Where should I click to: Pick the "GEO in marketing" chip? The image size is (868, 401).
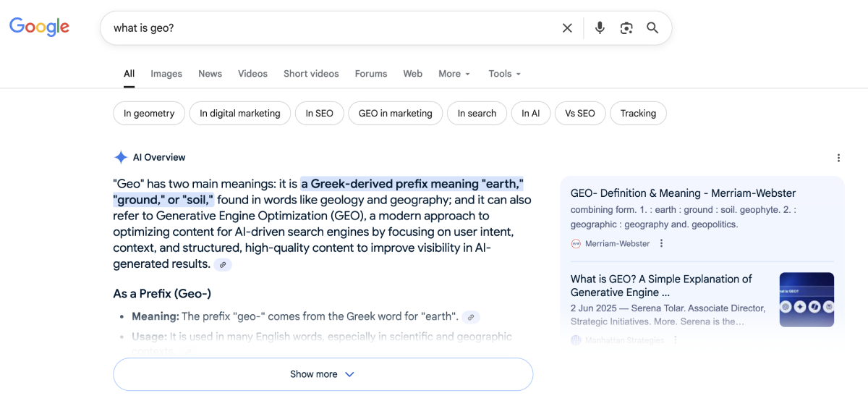click(x=395, y=113)
